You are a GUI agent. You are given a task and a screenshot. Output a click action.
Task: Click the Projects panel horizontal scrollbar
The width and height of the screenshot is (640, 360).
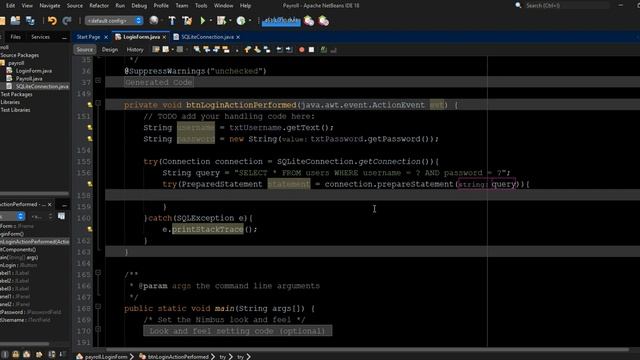point(35,193)
